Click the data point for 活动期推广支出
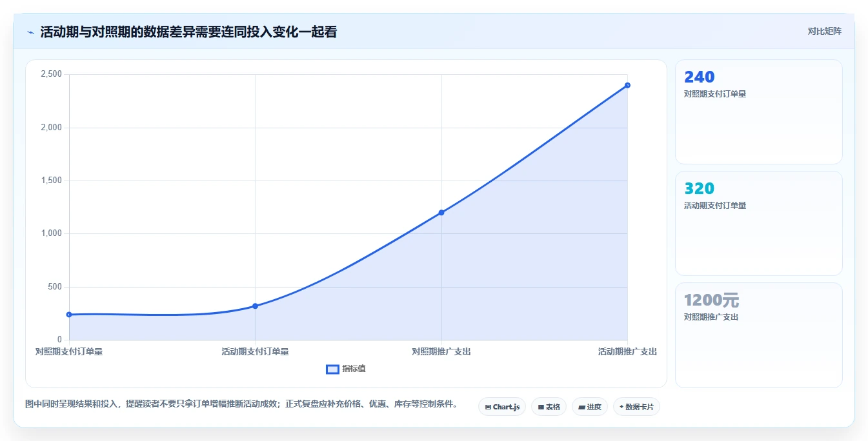 (627, 85)
